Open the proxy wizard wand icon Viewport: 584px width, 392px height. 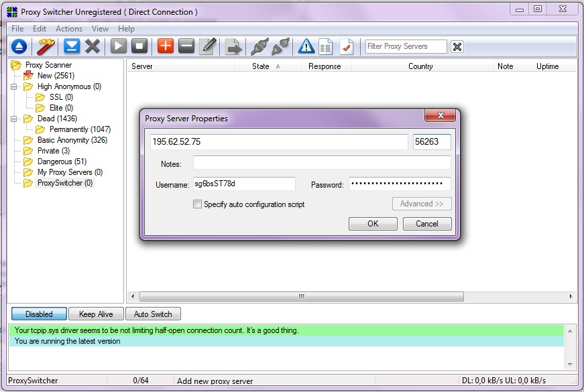(x=46, y=46)
